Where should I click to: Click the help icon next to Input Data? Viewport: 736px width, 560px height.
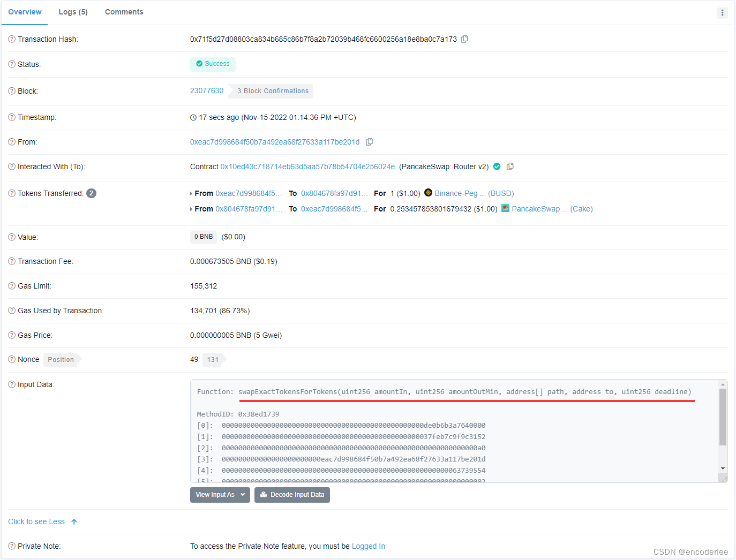coord(12,384)
